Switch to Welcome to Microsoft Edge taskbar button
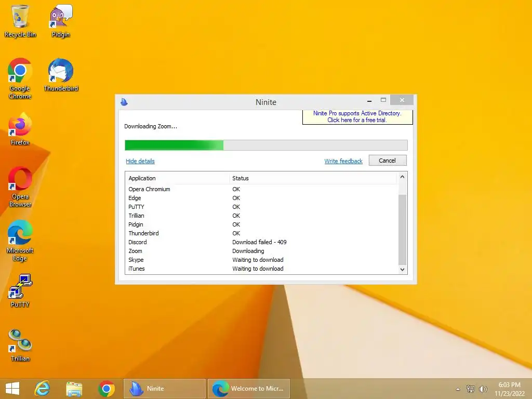532x399 pixels. (249, 389)
